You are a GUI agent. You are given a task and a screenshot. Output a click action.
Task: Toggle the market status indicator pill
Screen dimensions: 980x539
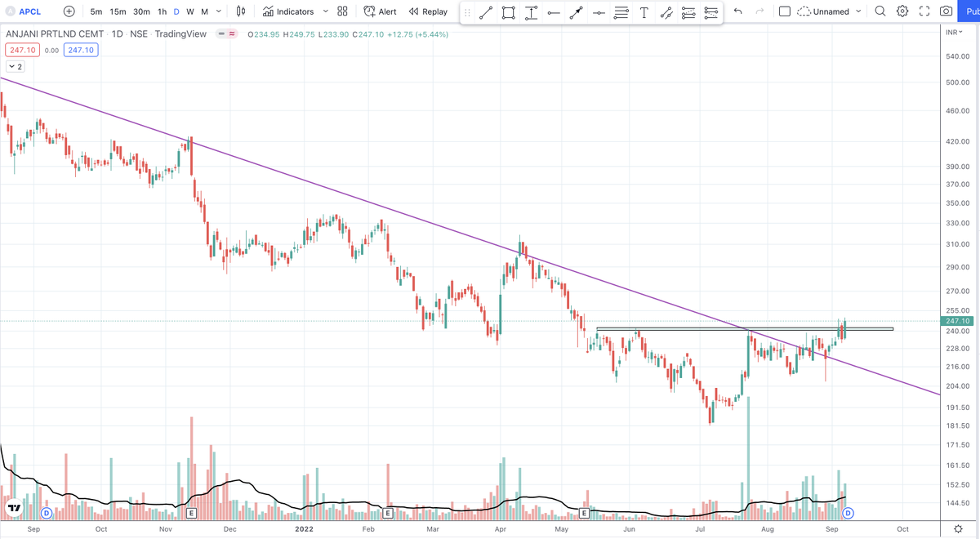coord(227,34)
